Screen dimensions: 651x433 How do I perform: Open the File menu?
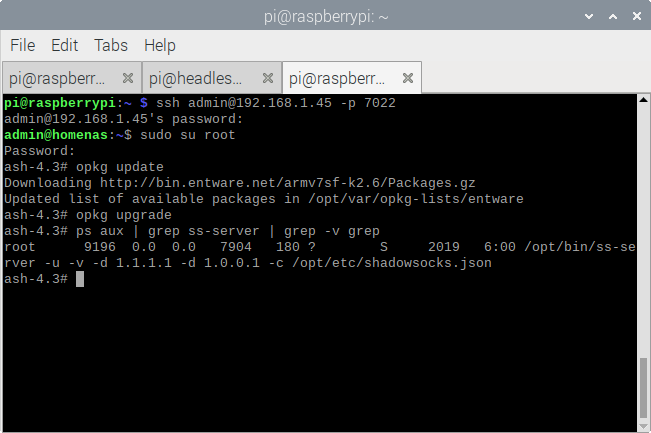tap(22, 45)
